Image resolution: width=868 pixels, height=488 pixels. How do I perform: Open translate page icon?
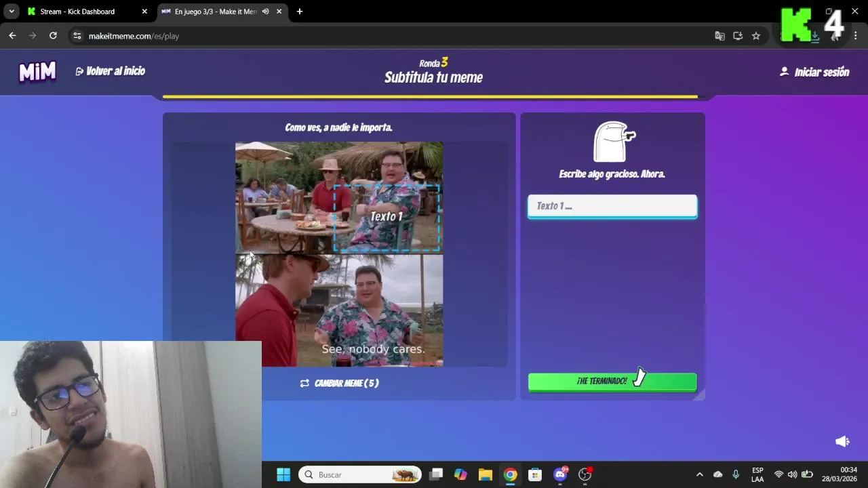[719, 36]
